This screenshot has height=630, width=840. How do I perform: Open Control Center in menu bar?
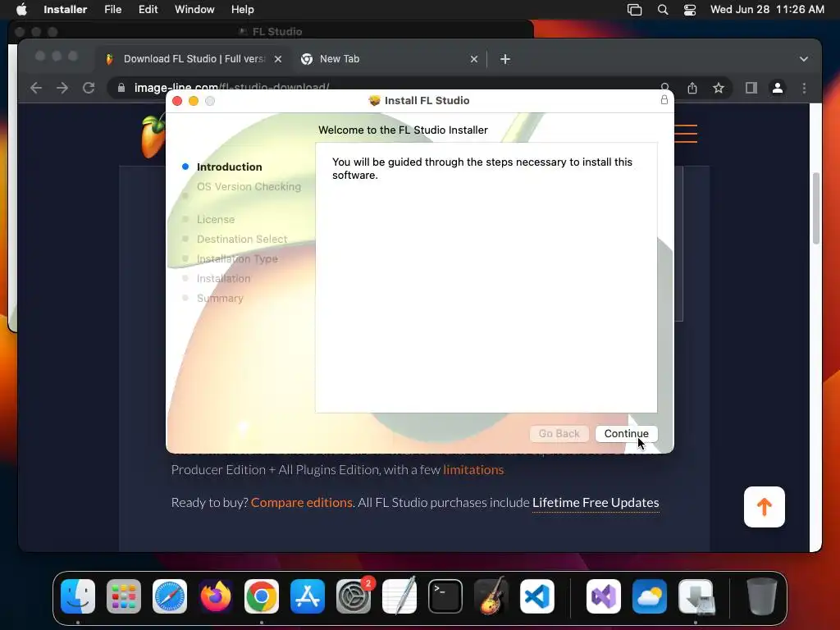[x=690, y=10]
